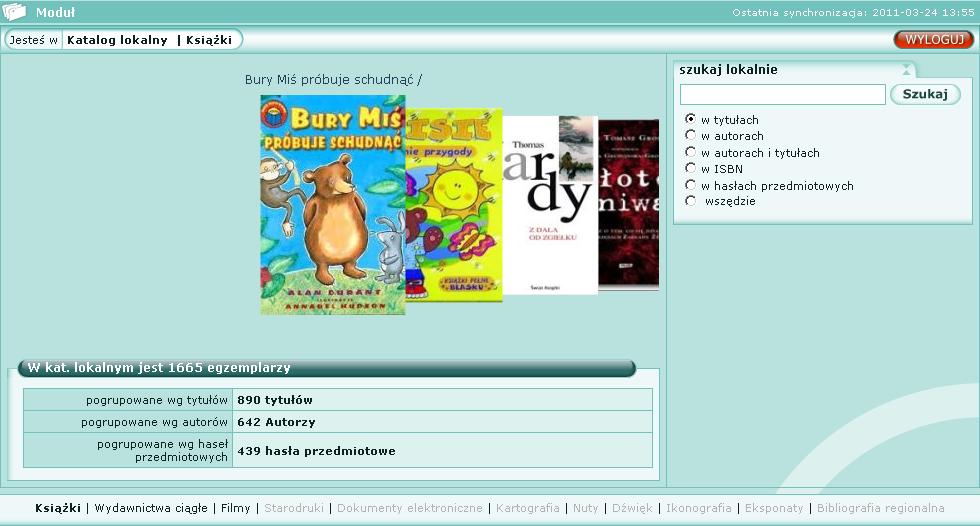Viewport: 980px width, 526px height.
Task: Click the 'Jesteś w' breadcrumb label
Action: (33, 40)
